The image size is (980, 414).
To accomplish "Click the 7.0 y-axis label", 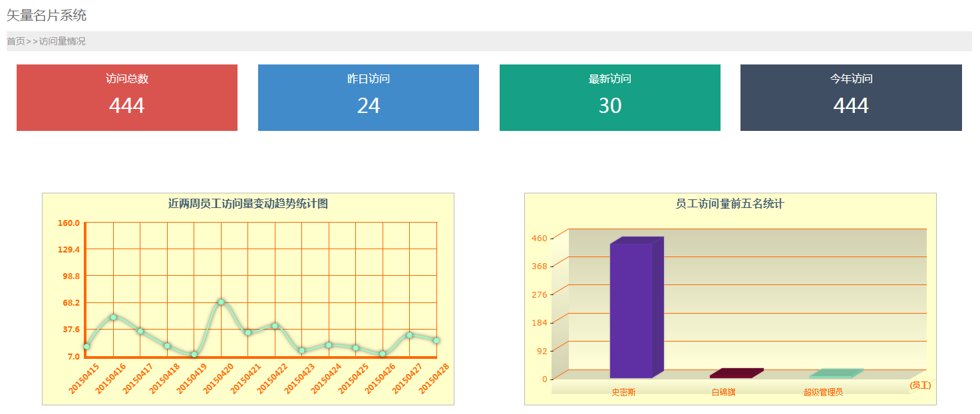I will tap(73, 356).
